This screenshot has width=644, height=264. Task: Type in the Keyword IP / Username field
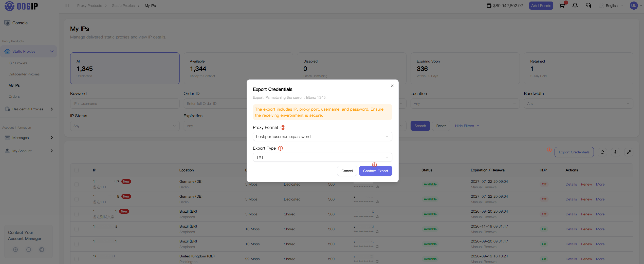[125, 104]
